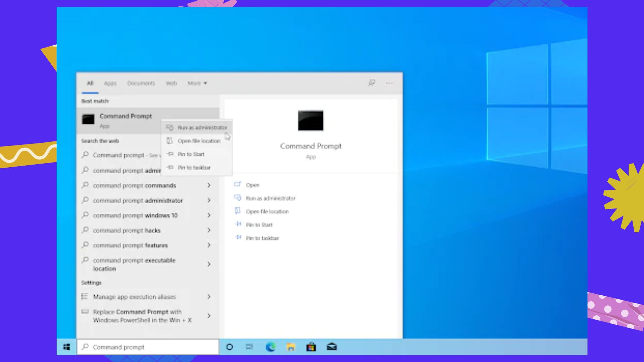Expand arrow for 'command prompt hacks'
Image resolution: width=644 pixels, height=362 pixels.
click(209, 230)
